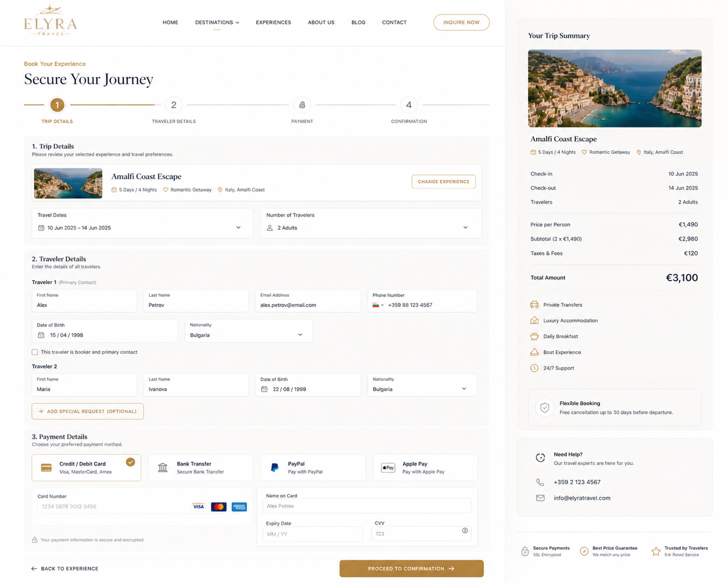The image size is (728, 583).
Task: Click the Trusted by Travelers star icon
Action: pyautogui.click(x=656, y=551)
